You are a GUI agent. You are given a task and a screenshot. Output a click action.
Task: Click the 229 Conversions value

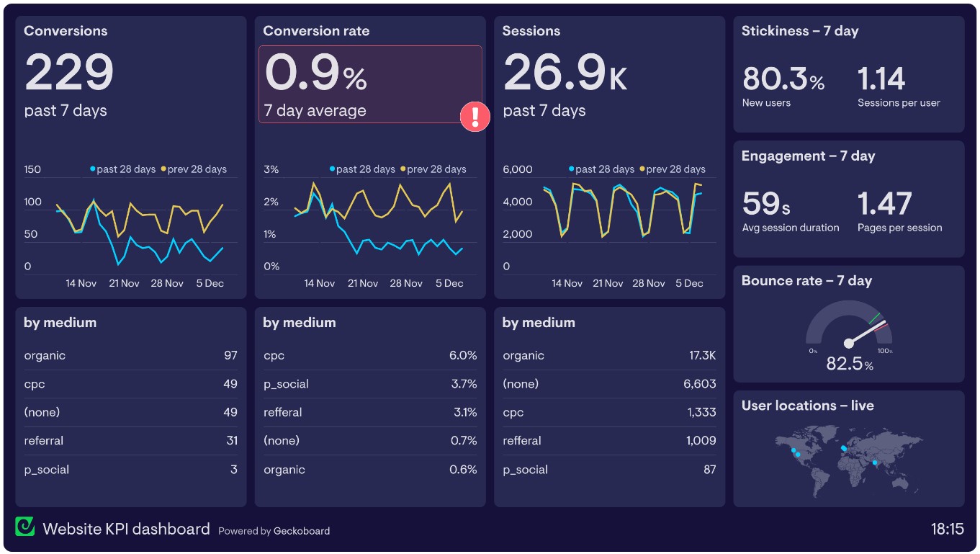click(x=69, y=71)
